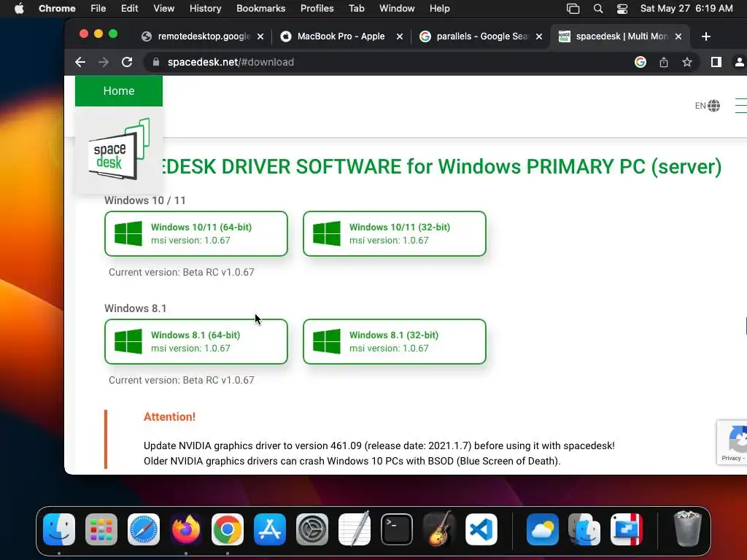Open the Trash in the Dock
747x560 pixels.
coord(687,529)
